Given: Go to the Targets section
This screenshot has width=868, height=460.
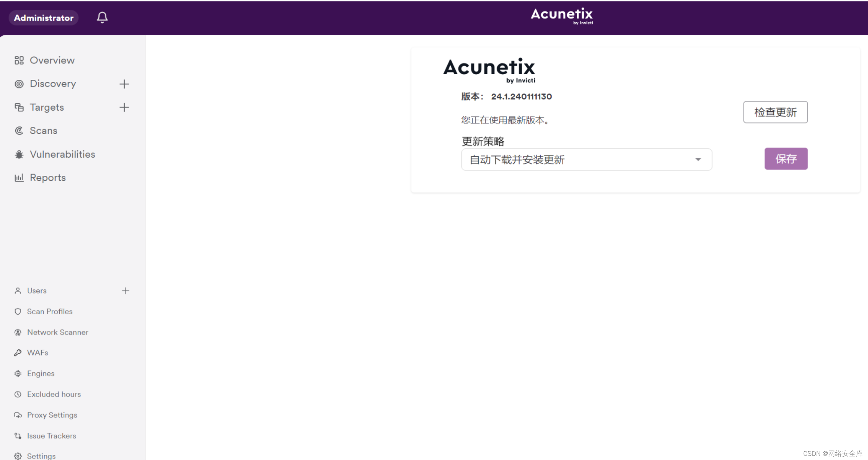Looking at the screenshot, I should coord(47,107).
